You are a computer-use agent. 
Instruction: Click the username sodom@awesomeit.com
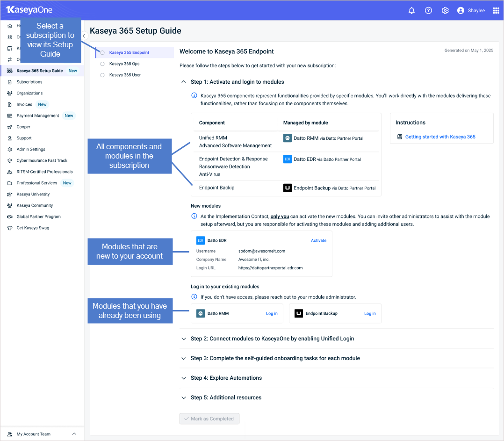coord(262,251)
